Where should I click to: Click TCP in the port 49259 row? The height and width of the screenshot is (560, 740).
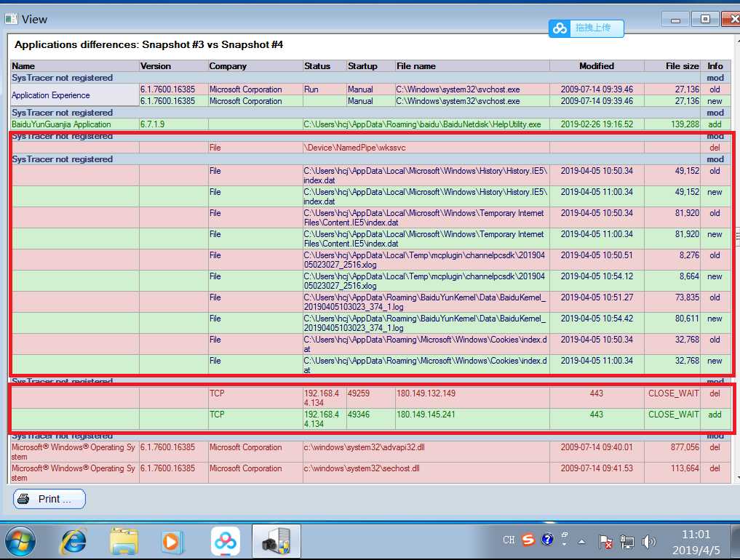(217, 393)
